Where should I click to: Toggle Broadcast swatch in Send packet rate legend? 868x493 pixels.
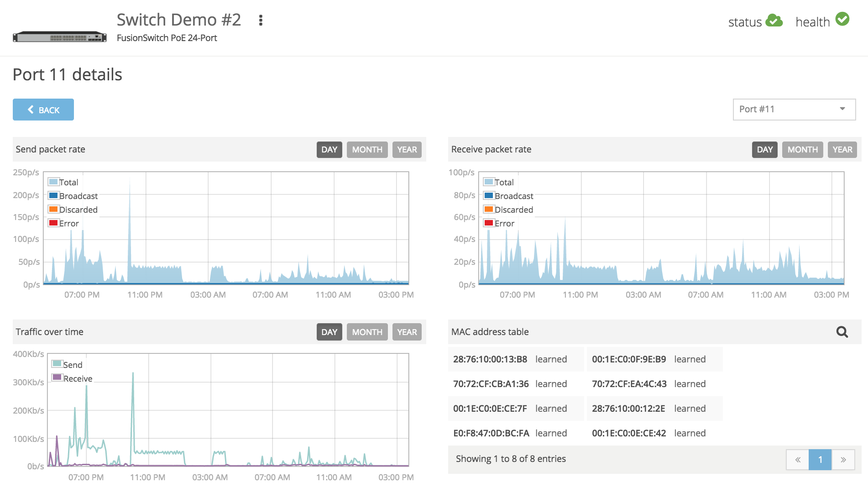53,195
